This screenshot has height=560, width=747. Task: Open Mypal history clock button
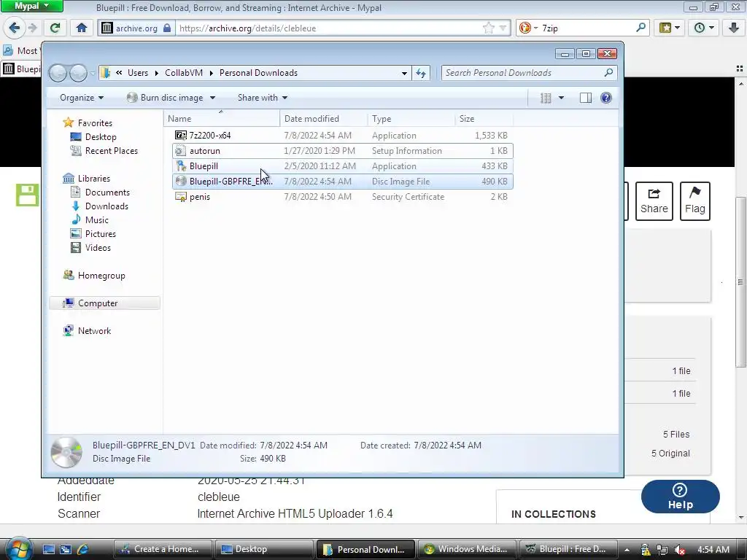704,28
